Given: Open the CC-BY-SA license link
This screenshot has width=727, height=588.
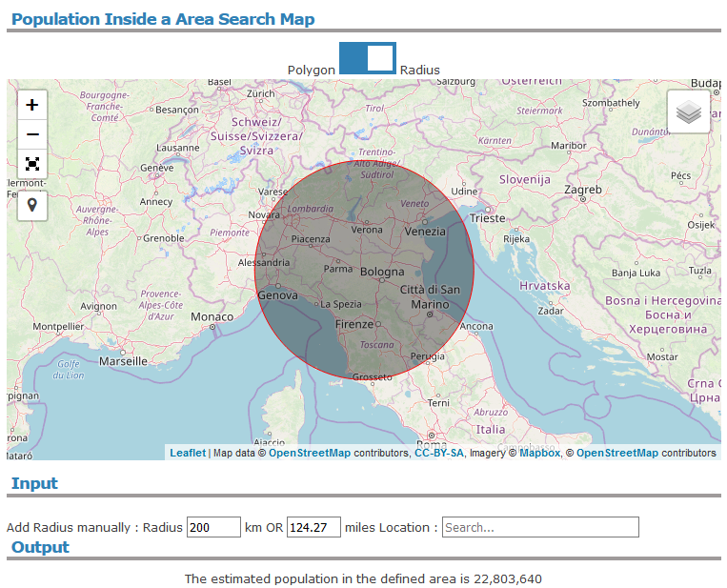Looking at the screenshot, I should point(438,454).
